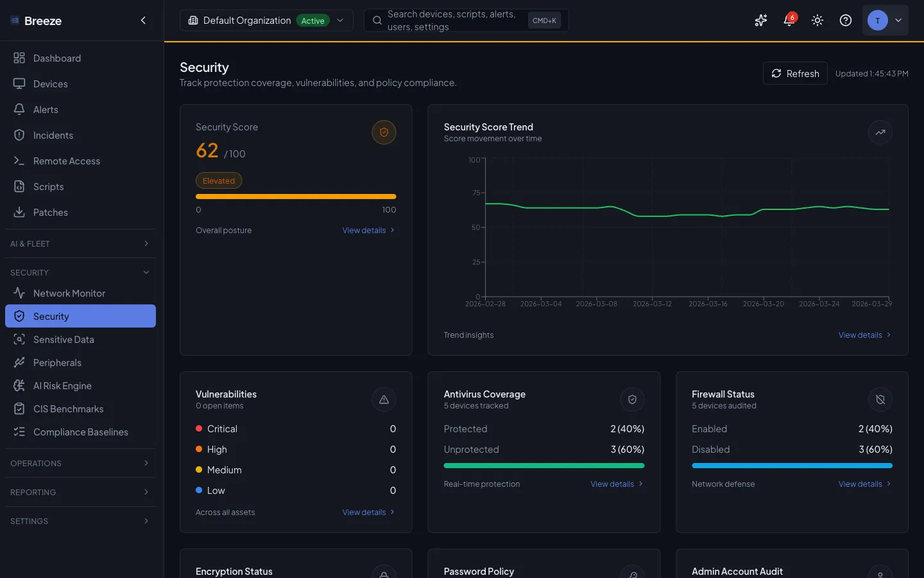Open the Security Score Trend chart icon

tap(880, 132)
